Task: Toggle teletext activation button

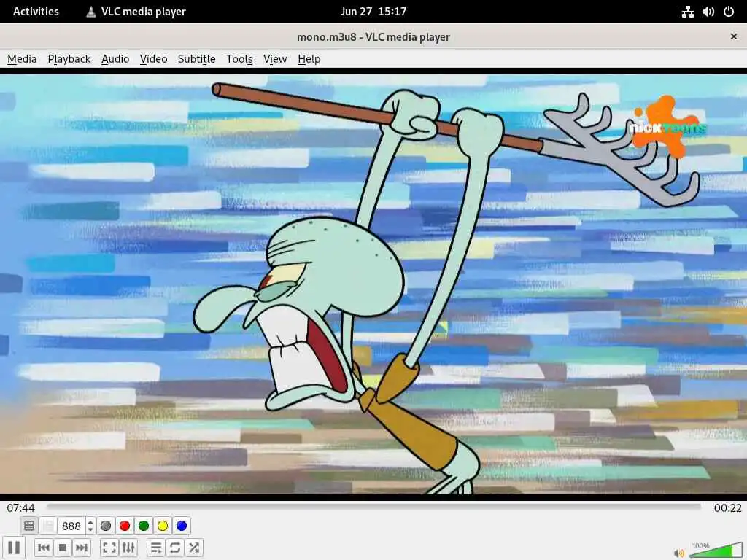Action: pyautogui.click(x=29, y=526)
